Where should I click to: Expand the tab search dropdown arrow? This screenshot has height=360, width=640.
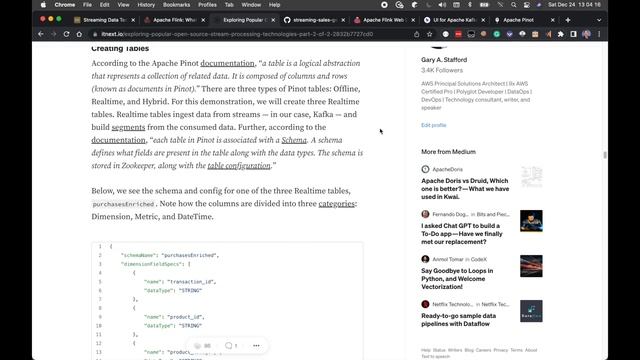[599, 20]
